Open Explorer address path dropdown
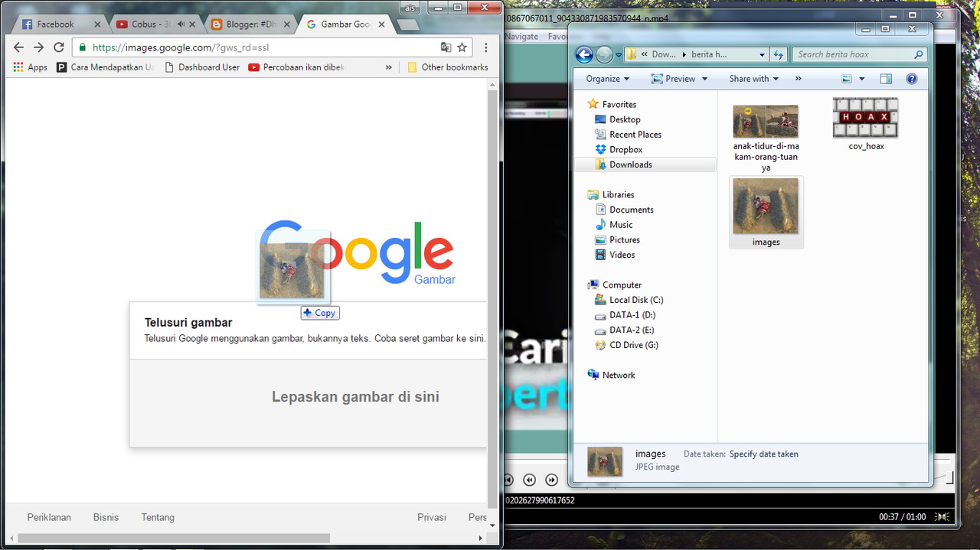 click(x=763, y=54)
